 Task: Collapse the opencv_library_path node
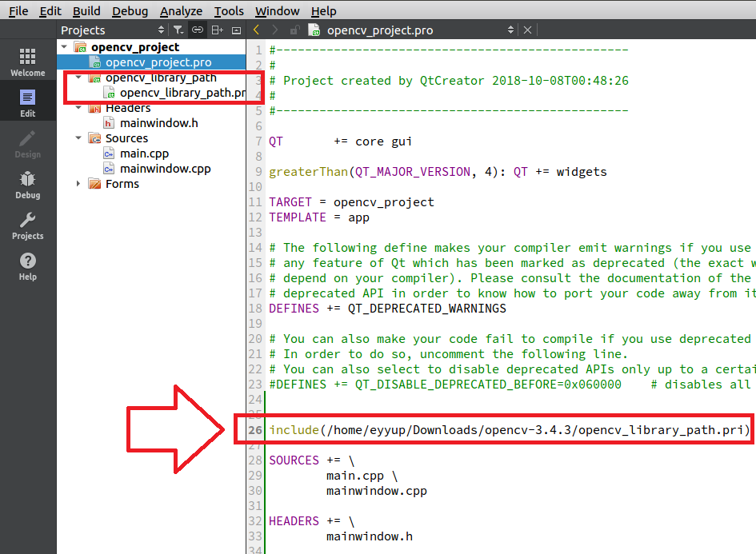78,78
